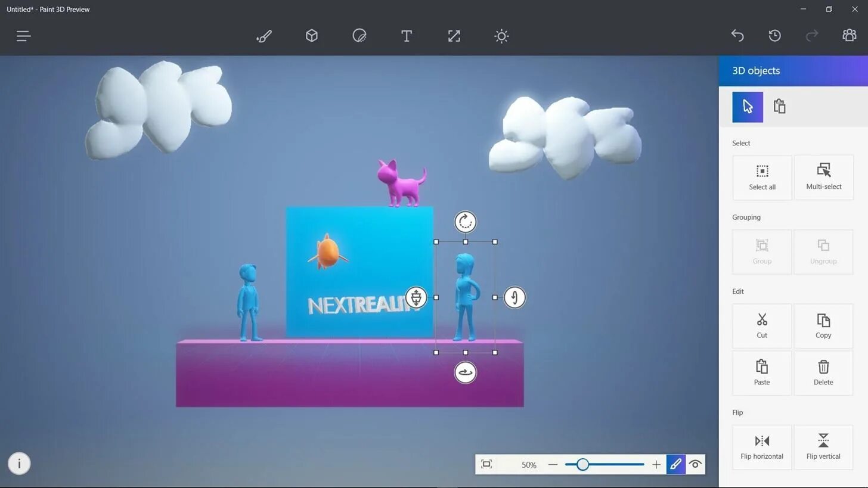Open the 3D objects cube tool
This screenshot has width=868, height=488.
[x=311, y=36]
